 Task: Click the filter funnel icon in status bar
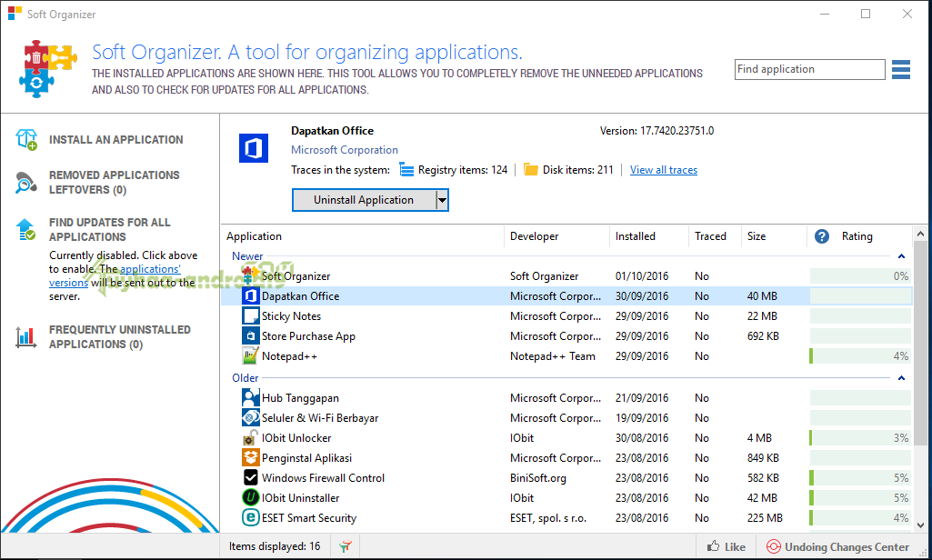(x=345, y=546)
